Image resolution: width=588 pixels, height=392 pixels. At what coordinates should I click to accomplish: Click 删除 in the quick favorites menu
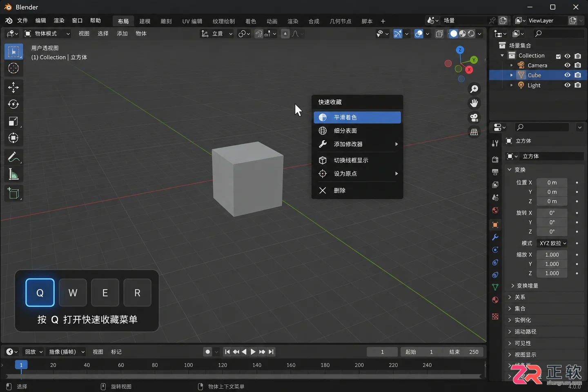pos(357,190)
